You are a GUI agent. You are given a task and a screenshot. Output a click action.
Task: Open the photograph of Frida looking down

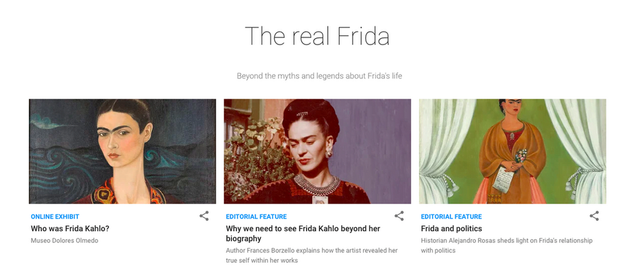click(317, 151)
